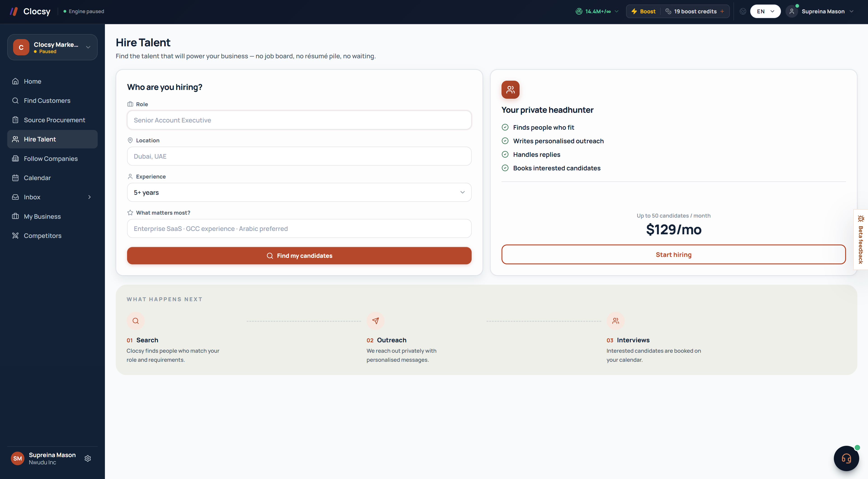This screenshot has height=479, width=868.
Task: Add boost credits with plus icon
Action: pos(722,12)
